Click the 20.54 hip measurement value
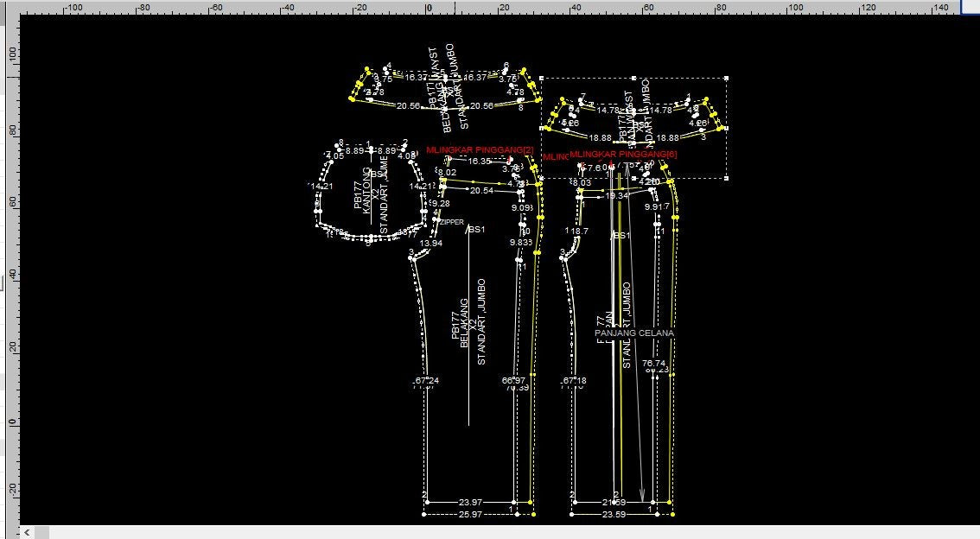980x539 pixels. [x=481, y=191]
